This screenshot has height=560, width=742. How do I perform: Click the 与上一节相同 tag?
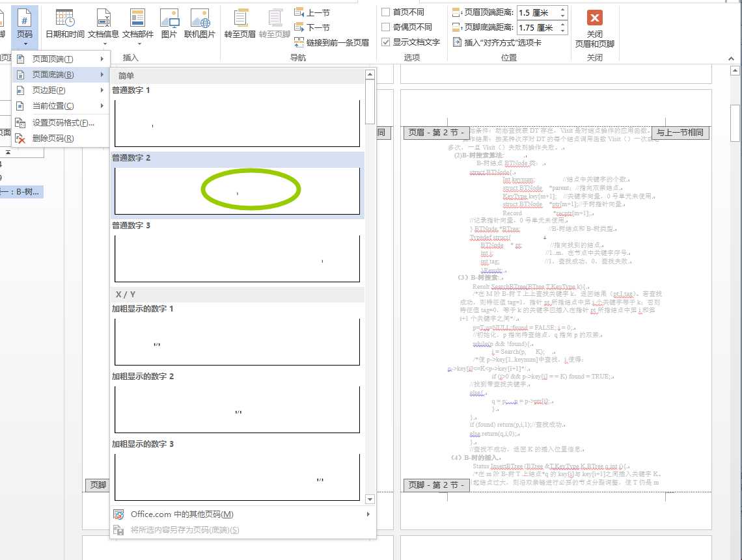point(680,133)
